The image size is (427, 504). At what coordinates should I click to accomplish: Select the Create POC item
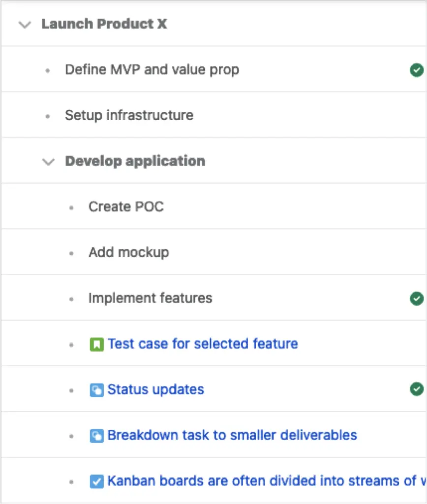tap(126, 207)
